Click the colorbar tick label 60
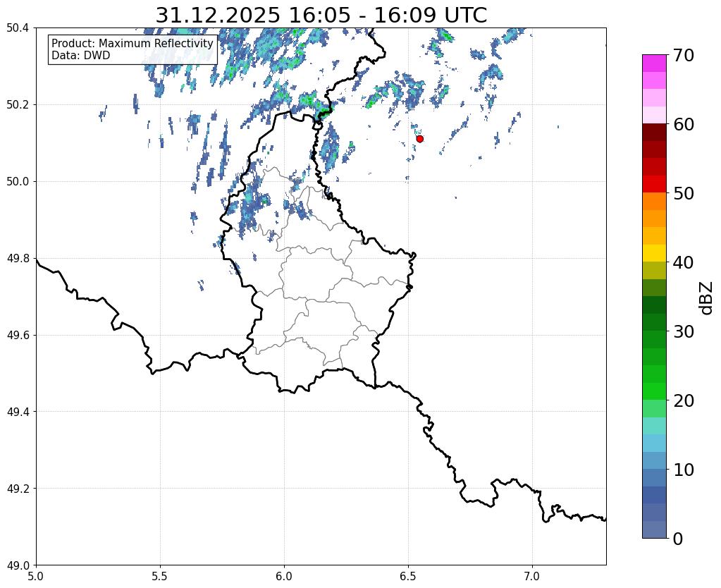This screenshot has height=588, width=721. tap(683, 124)
